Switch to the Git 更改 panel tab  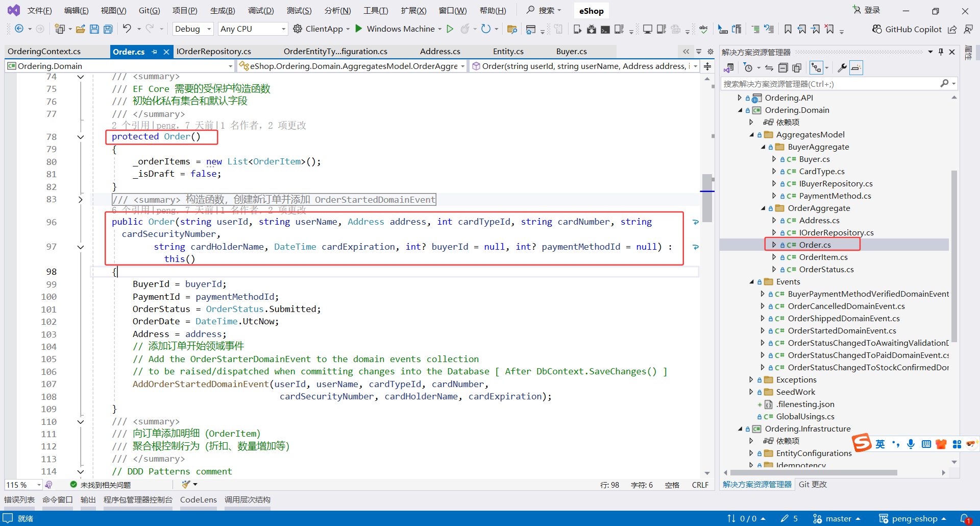click(813, 485)
